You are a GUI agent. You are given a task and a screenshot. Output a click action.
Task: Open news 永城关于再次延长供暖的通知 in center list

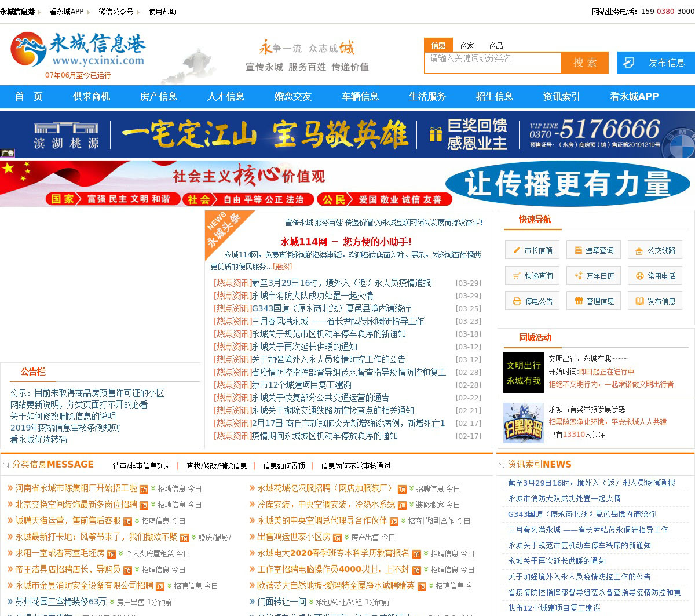tap(304, 347)
